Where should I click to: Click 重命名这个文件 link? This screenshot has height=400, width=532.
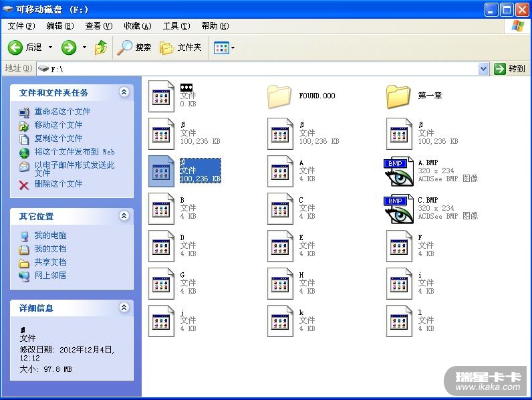(62, 112)
